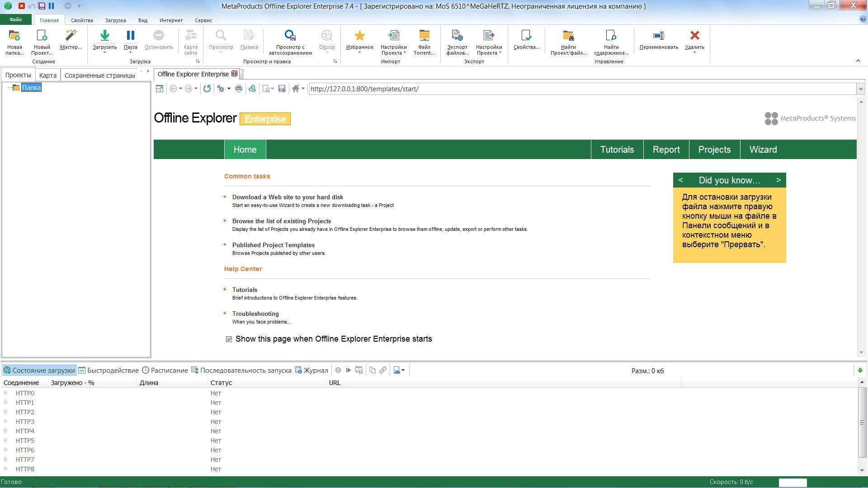Switch to the Вид ribbon tab
The width and height of the screenshot is (868, 488).
(143, 20)
